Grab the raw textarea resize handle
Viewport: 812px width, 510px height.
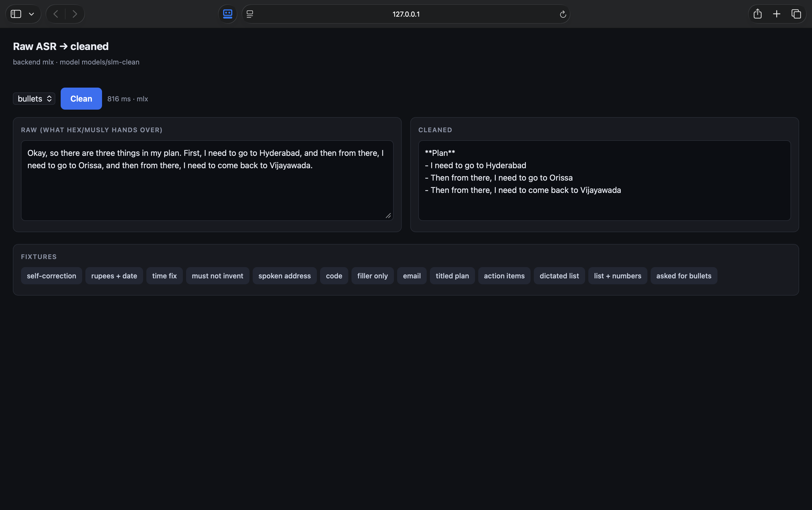(x=388, y=216)
